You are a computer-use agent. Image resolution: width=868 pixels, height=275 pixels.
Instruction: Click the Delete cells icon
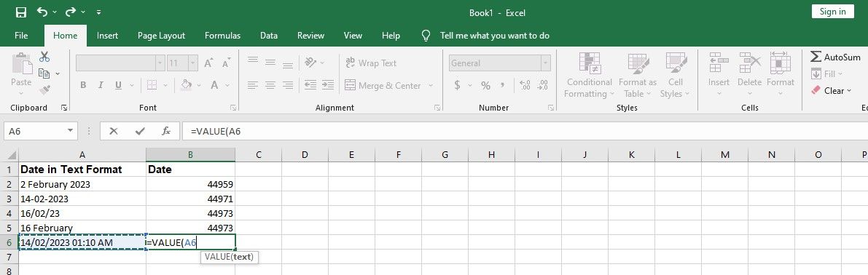coord(749,63)
